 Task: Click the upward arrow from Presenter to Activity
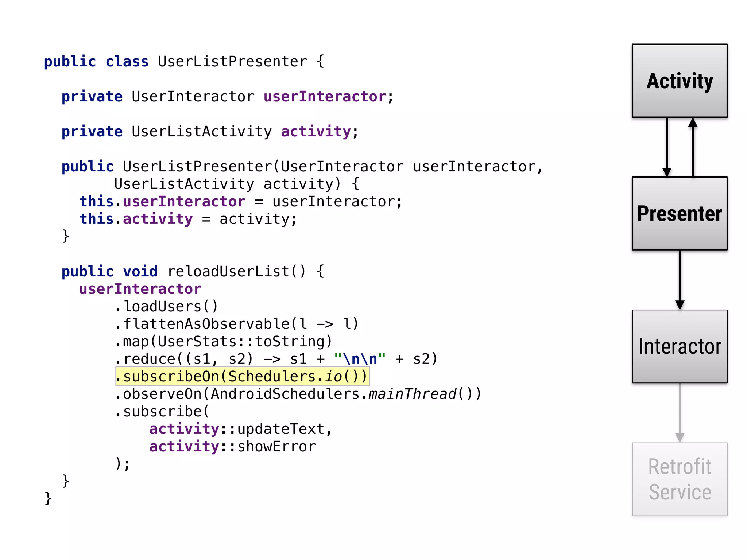693,147
